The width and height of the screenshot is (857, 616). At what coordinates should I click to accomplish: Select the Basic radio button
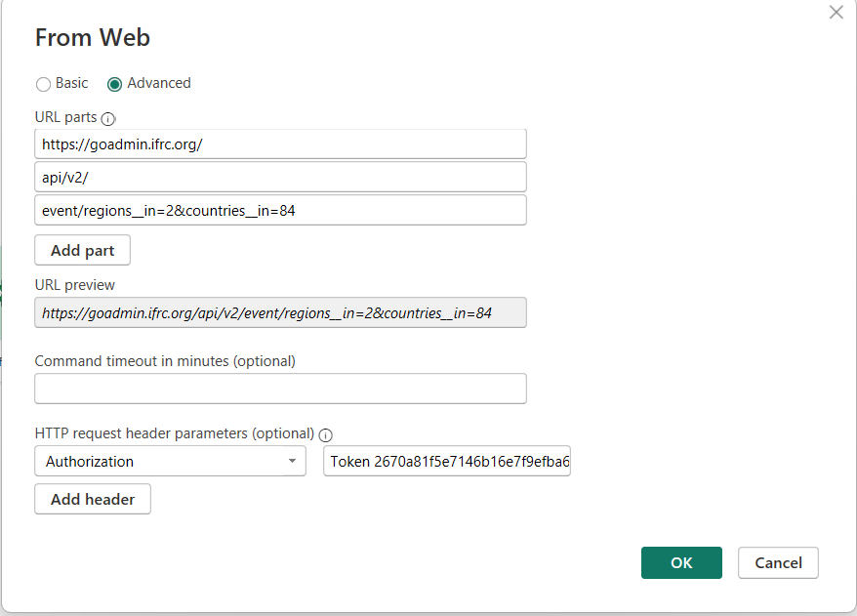[43, 84]
